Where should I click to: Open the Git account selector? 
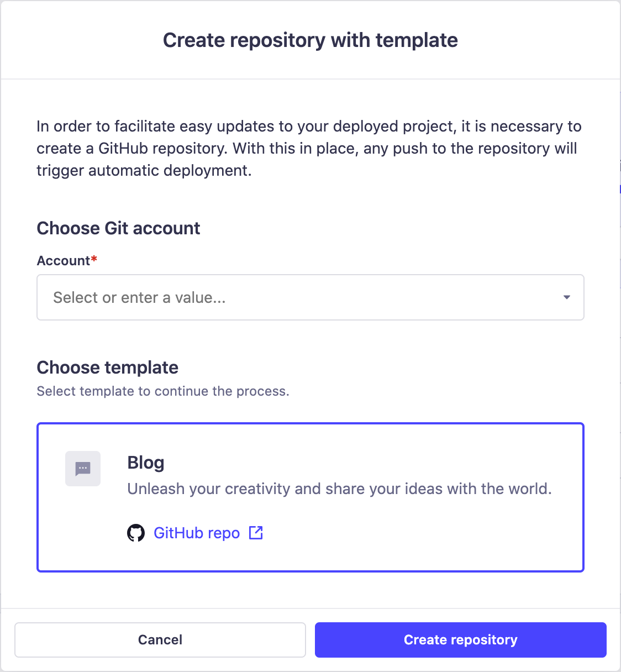[x=310, y=297]
